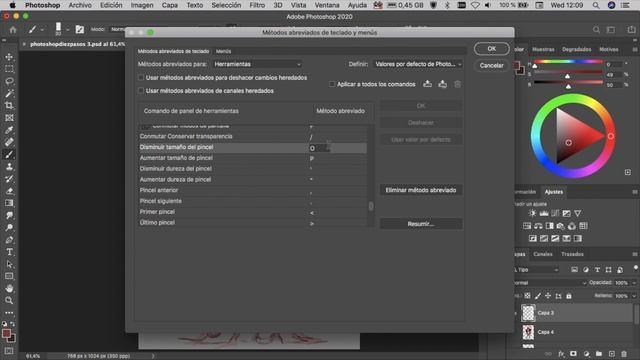This screenshot has height=360, width=640.
Task: Select the Path Selection tool
Action: [9, 264]
